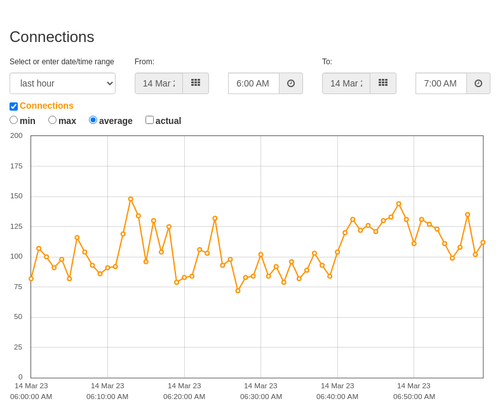Select the min radio button
Viewport: 500px width, 403px height.
click(x=14, y=120)
